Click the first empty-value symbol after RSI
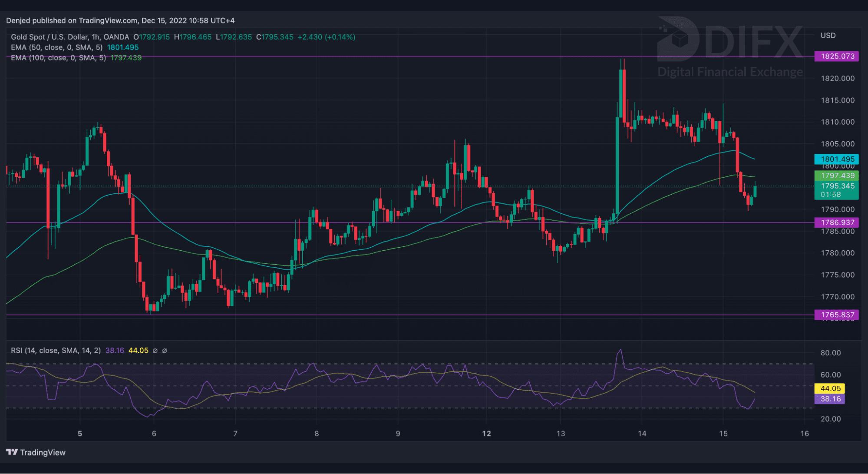 point(155,351)
